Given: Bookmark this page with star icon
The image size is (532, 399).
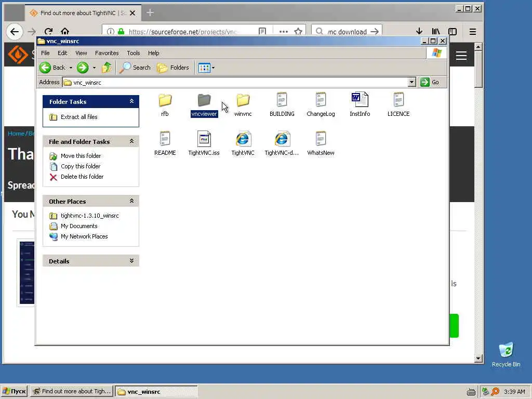Looking at the screenshot, I should pyautogui.click(x=298, y=32).
